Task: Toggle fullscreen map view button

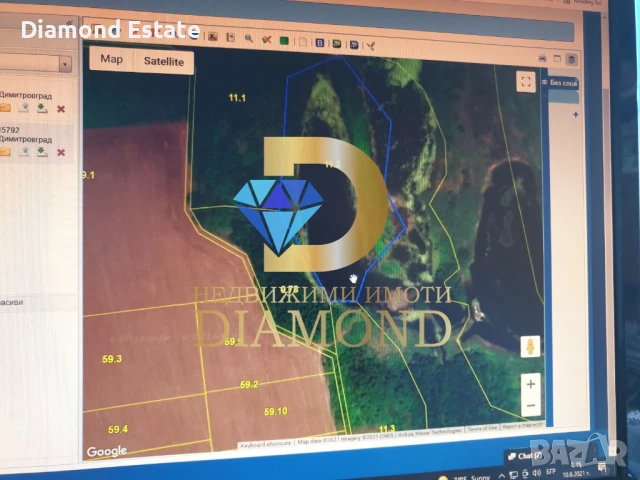Action: 526,82
